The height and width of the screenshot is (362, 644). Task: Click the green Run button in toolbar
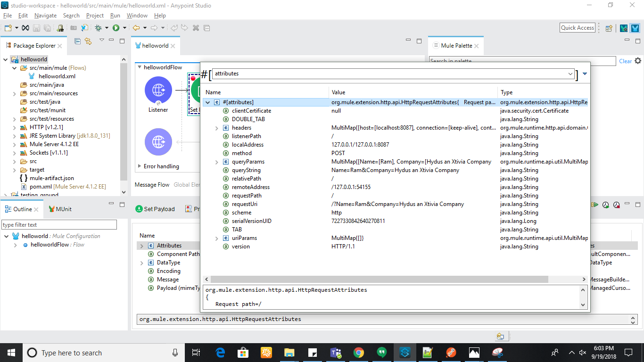(116, 28)
